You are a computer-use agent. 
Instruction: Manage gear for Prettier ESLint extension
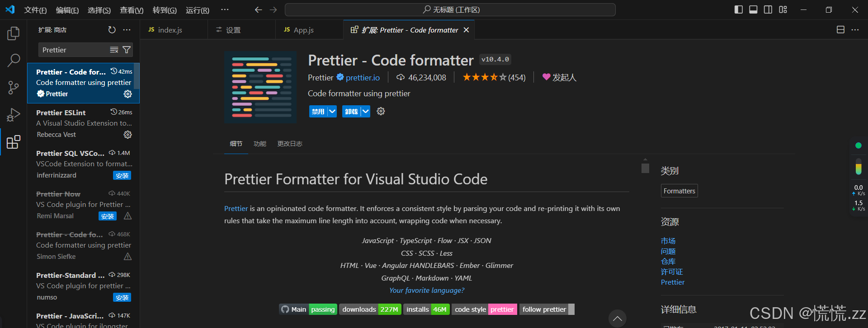[128, 135]
